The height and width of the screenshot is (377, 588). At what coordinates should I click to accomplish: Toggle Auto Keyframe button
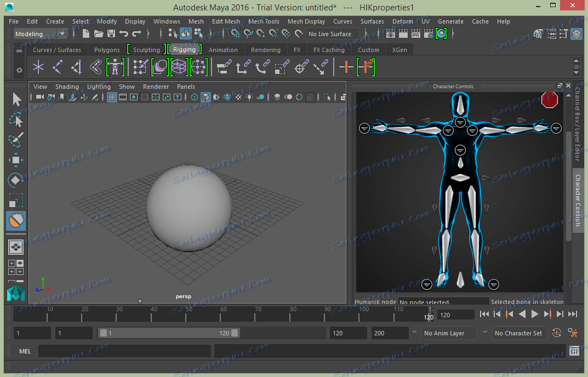tap(557, 333)
